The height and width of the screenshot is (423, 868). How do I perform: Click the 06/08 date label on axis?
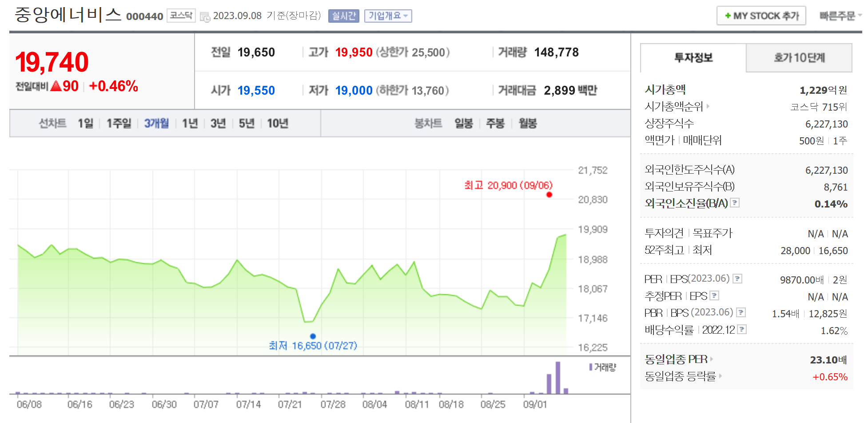point(29,404)
